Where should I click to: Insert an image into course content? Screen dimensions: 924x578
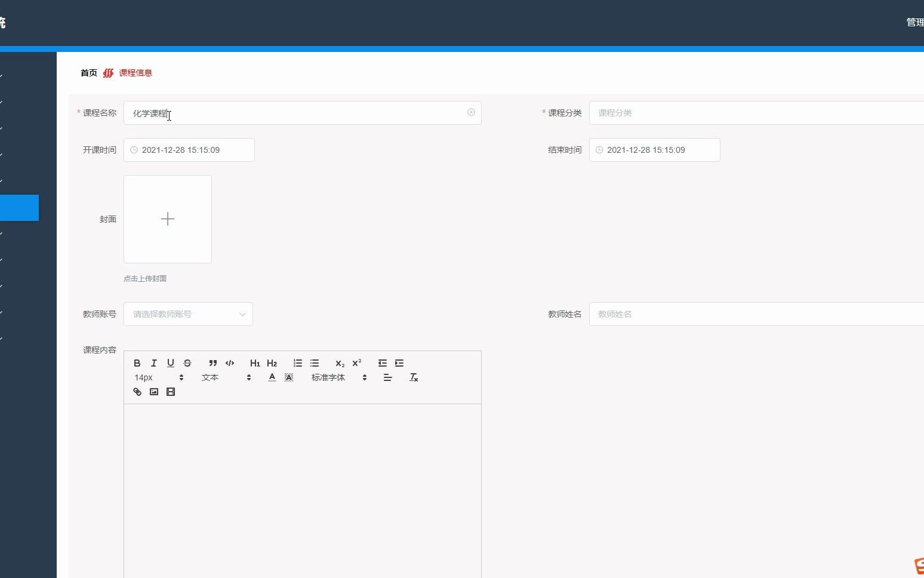[x=153, y=392]
